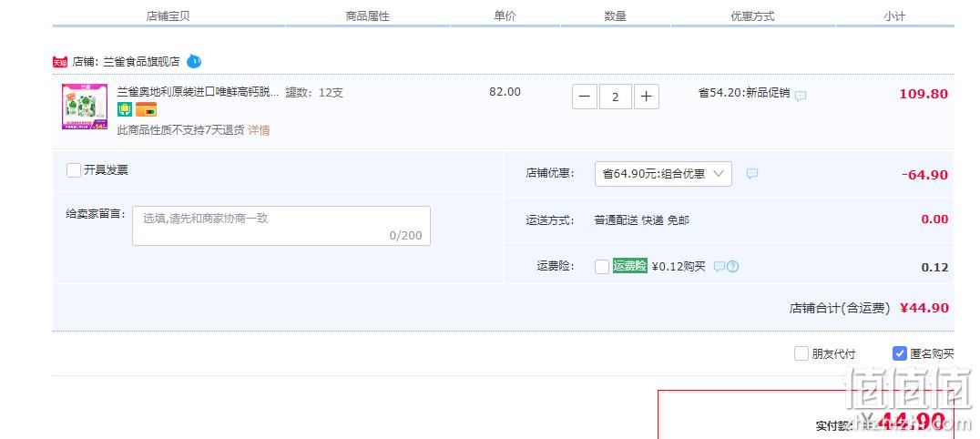
Task: Open the product thumbnail image
Action: [x=85, y=107]
